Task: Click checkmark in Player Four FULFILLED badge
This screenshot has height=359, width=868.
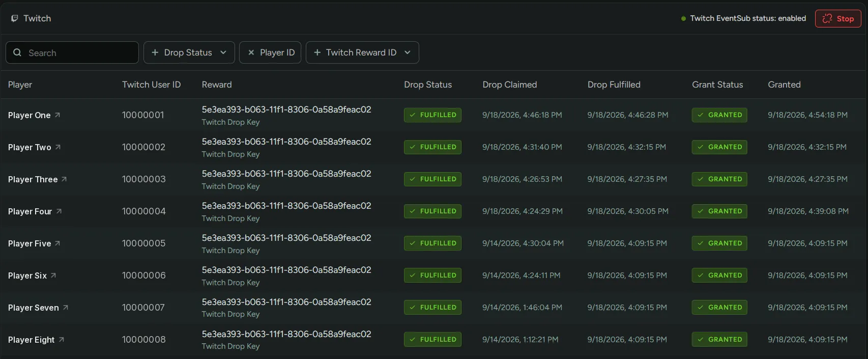Action: 413,211
